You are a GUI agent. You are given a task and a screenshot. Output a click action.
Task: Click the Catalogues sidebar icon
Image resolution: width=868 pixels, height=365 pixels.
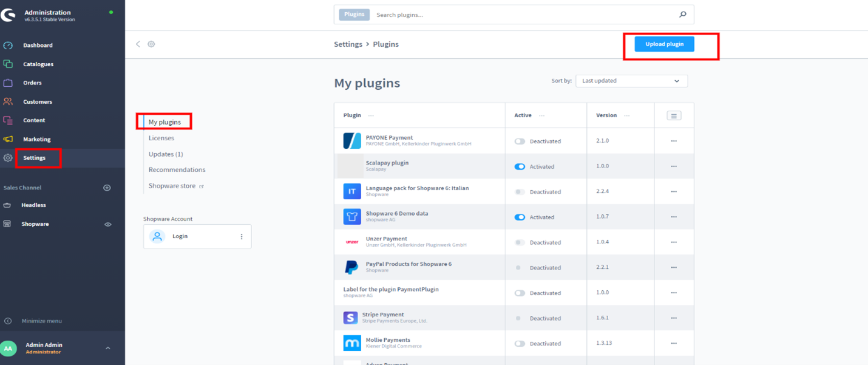tap(8, 64)
